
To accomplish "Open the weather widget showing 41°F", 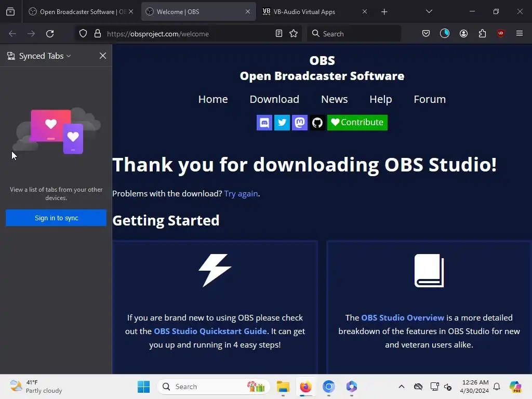I will [x=36, y=387].
